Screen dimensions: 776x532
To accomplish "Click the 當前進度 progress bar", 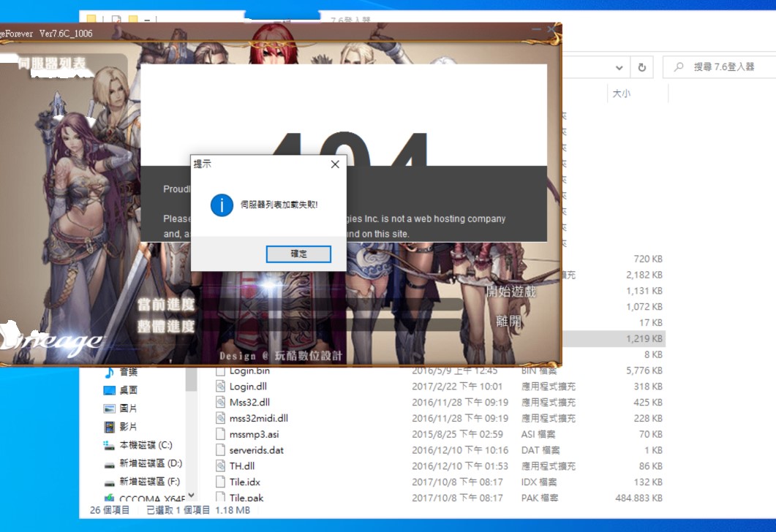I will tap(331, 304).
